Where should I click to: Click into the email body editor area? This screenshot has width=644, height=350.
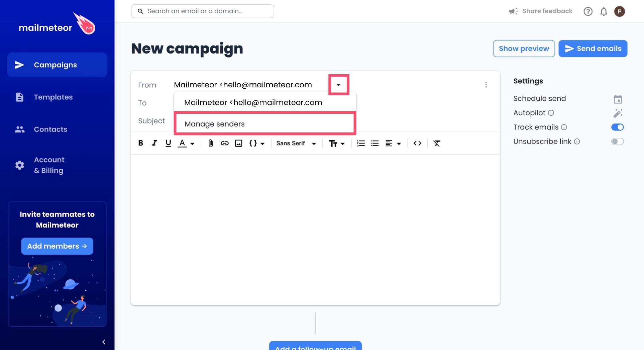[x=315, y=230]
